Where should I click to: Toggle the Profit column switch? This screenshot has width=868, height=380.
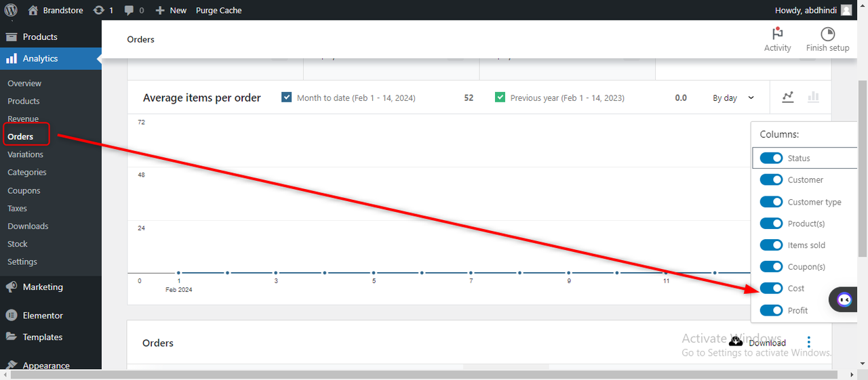[771, 310]
